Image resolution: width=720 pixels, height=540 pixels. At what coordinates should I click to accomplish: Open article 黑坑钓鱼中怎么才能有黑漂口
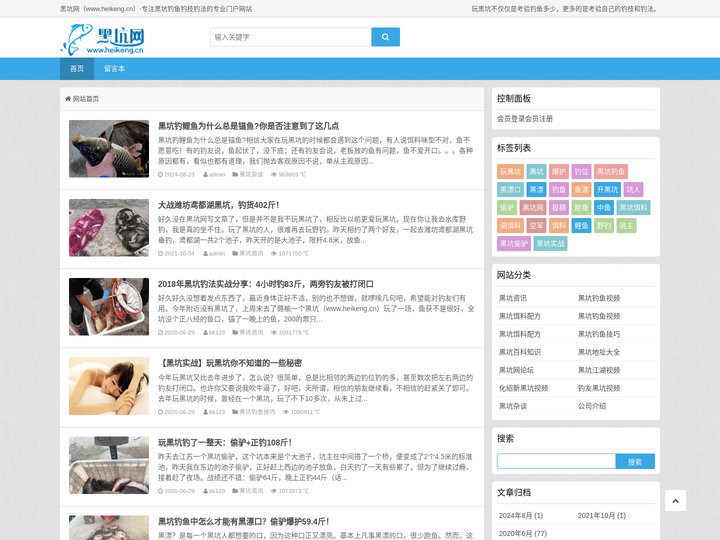[243, 521]
